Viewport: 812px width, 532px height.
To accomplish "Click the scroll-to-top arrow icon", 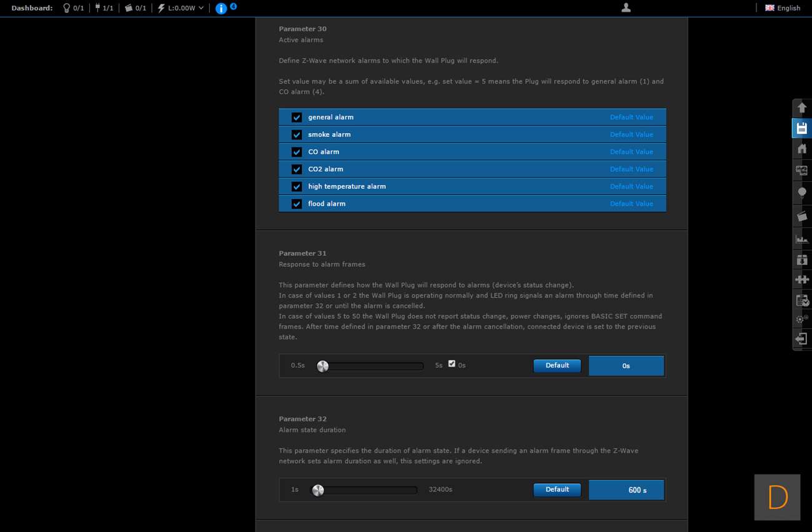I will (x=802, y=108).
